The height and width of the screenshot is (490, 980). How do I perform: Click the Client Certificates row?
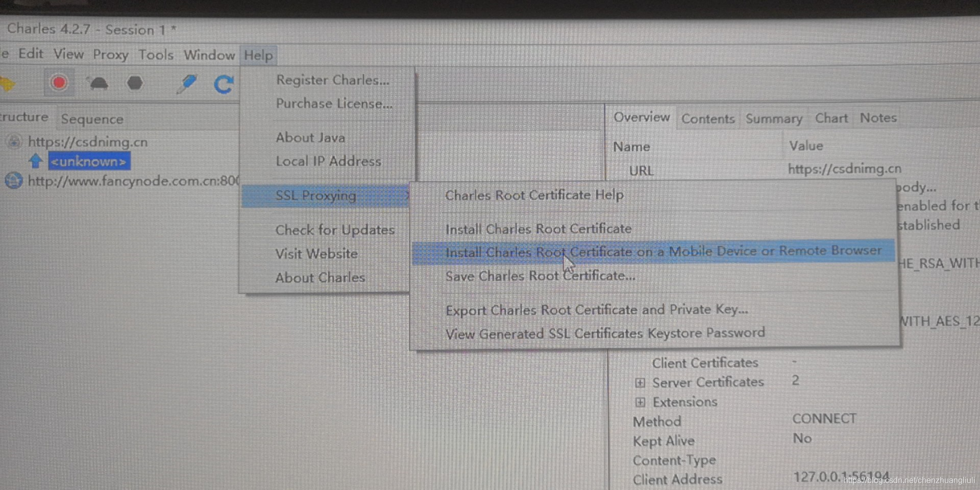pos(705,363)
